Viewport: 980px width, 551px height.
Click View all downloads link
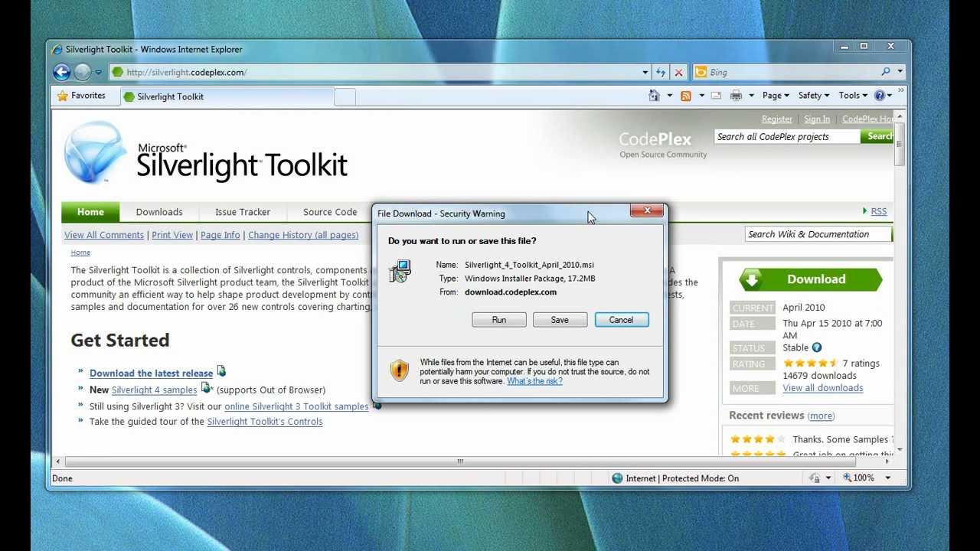pyautogui.click(x=822, y=388)
